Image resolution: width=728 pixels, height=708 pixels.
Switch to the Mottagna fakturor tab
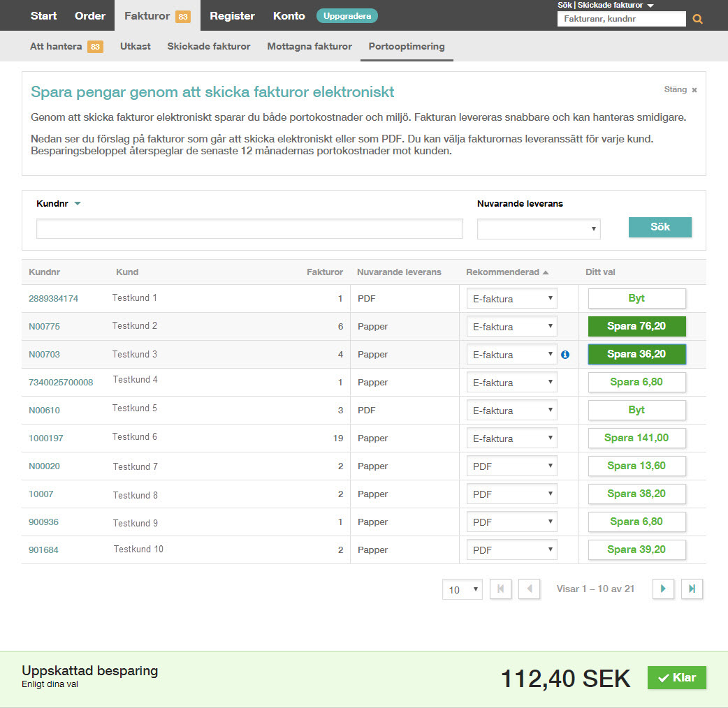click(310, 46)
